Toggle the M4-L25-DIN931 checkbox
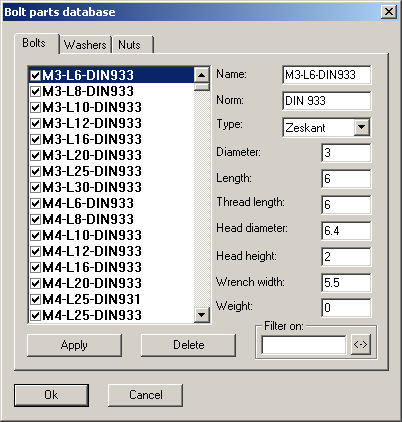Viewport: 402px width, 422px height. coord(35,299)
